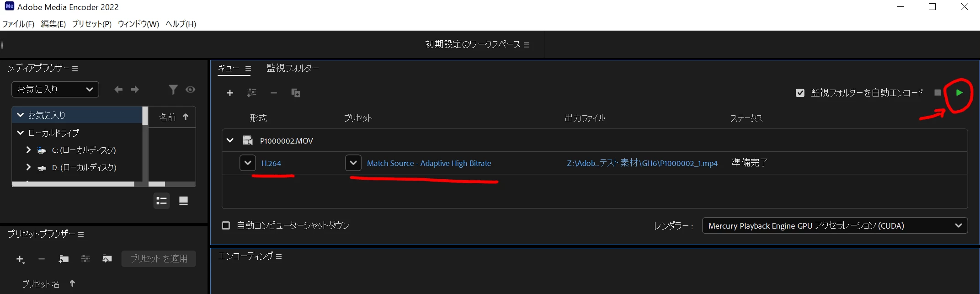
Task: Click the ステータス column header
Action: click(746, 118)
